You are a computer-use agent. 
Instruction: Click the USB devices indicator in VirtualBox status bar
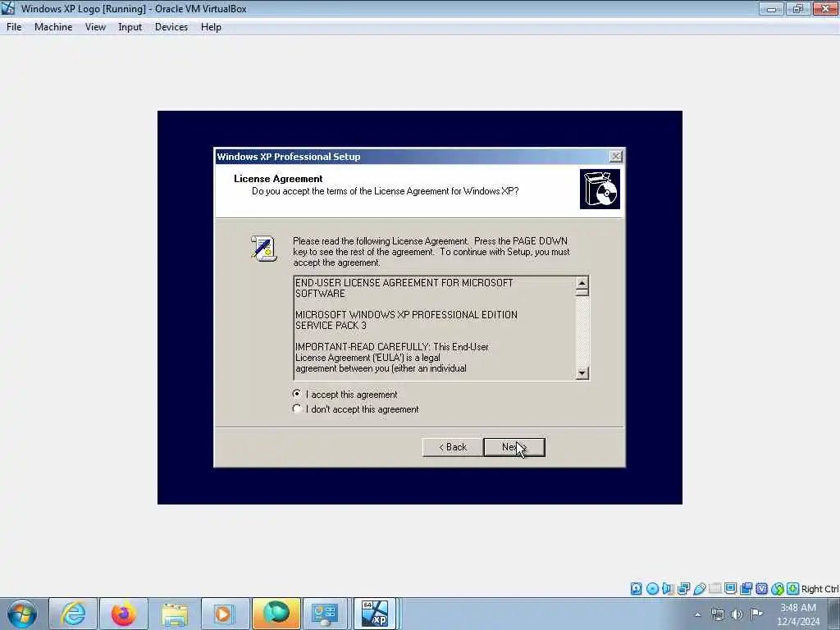[x=699, y=589]
